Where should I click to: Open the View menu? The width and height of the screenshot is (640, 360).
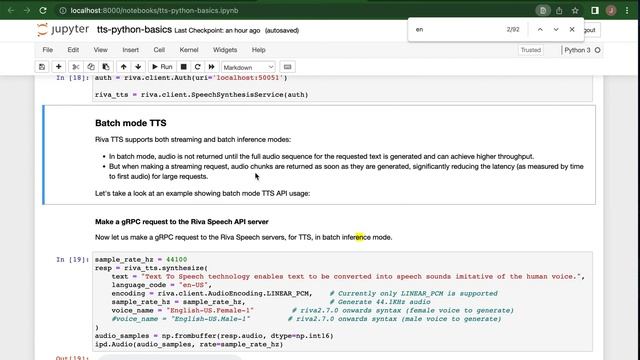pos(100,50)
